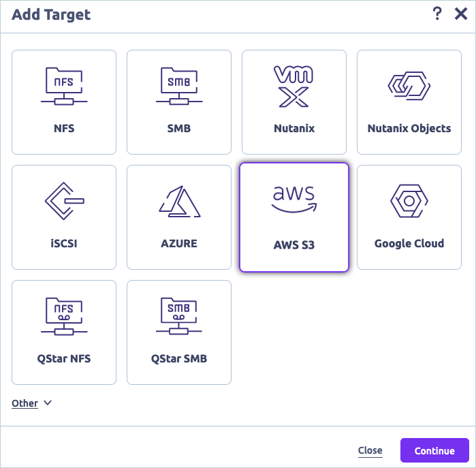476x468 pixels.
Task: Expand the Other section chevron
Action: (x=48, y=403)
